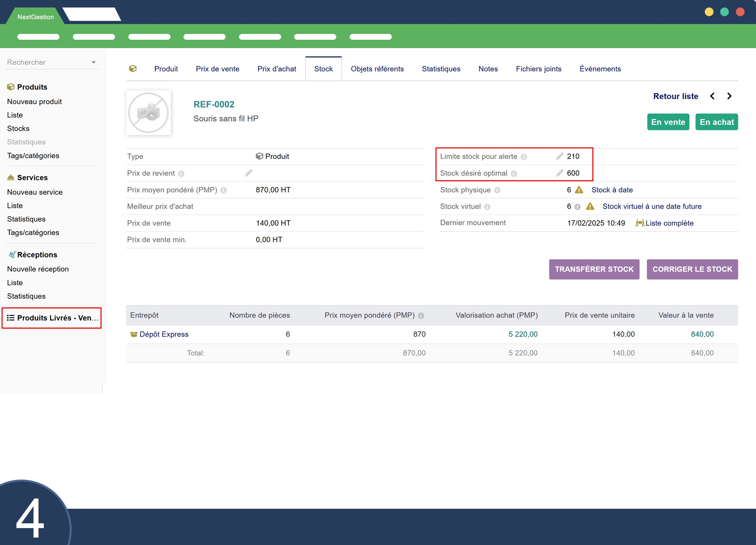This screenshot has height=545, width=756.
Task: Click the info icon next to Stock physique
Action: (x=497, y=190)
